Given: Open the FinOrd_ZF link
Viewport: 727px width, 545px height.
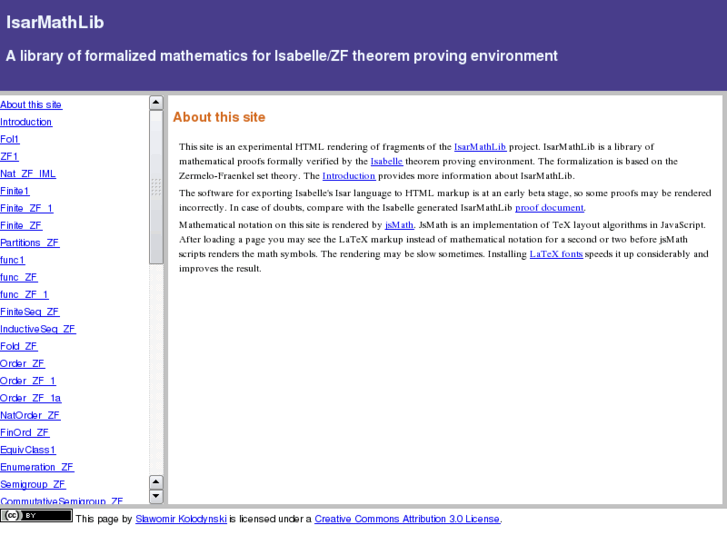Looking at the screenshot, I should tap(25, 433).
